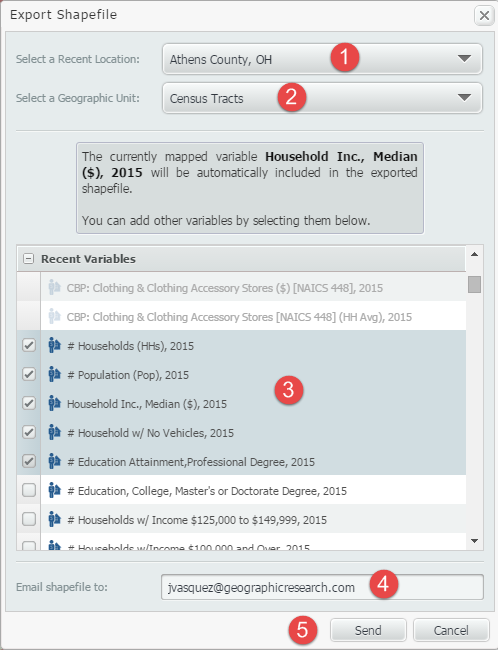
Task: Click the people icon beside # Population (Pop)
Action: click(54, 374)
